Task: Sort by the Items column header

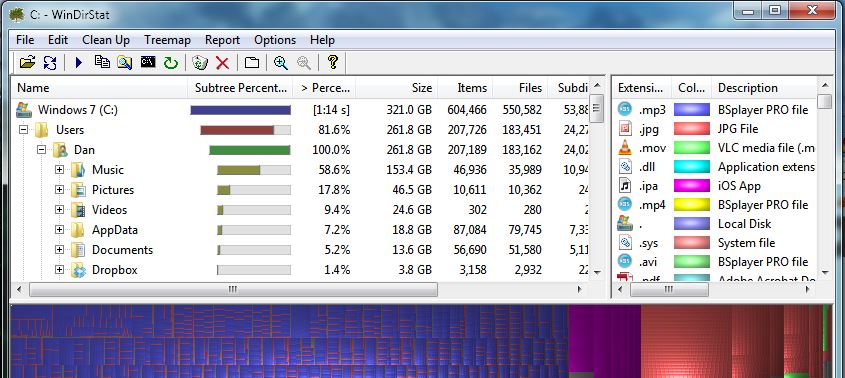Action: (x=465, y=88)
